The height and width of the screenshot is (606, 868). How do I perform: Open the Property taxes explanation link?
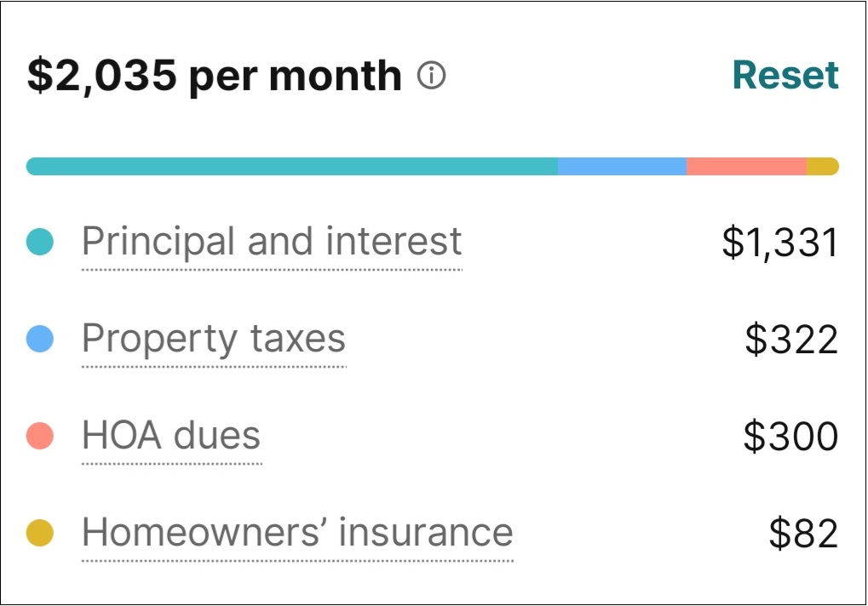pyautogui.click(x=214, y=339)
